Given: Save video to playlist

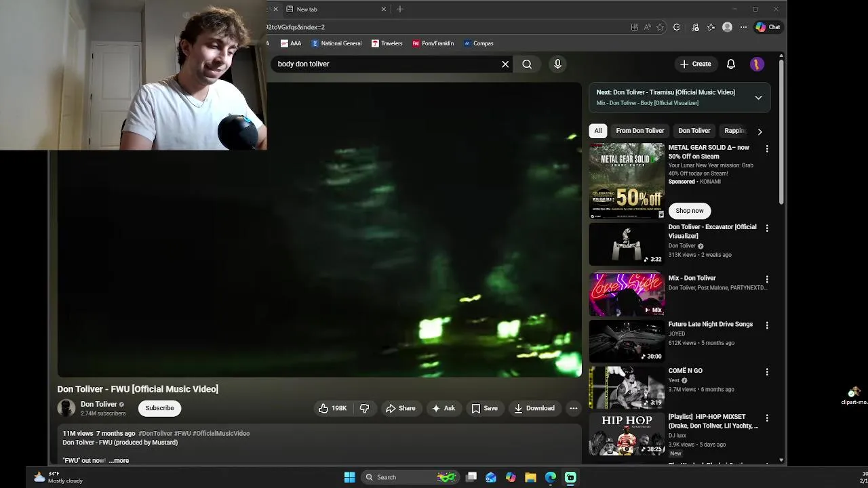Looking at the screenshot, I should (x=485, y=408).
